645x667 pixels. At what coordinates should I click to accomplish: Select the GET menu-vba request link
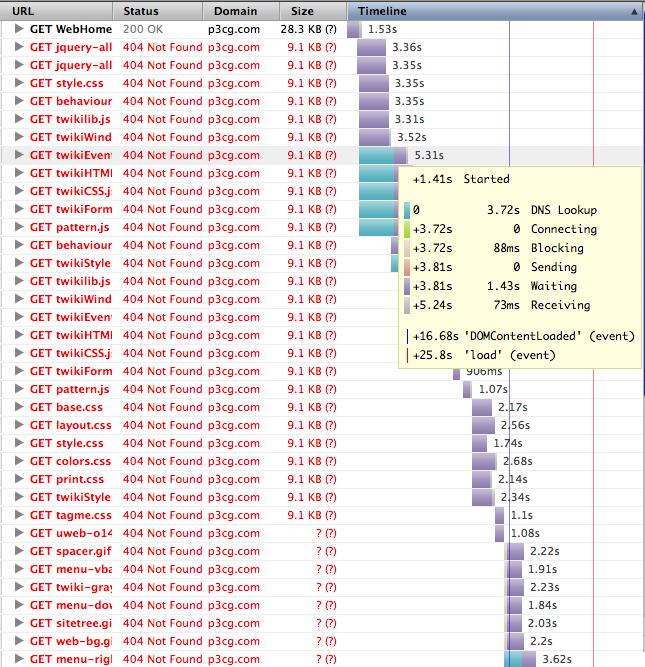[70, 569]
